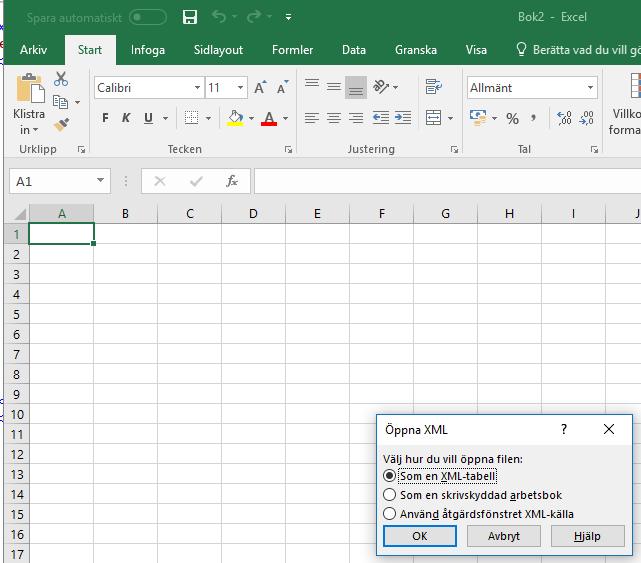Click OK in Öppna XML dialog
Viewport: 641px width, 563px height.
click(420, 536)
